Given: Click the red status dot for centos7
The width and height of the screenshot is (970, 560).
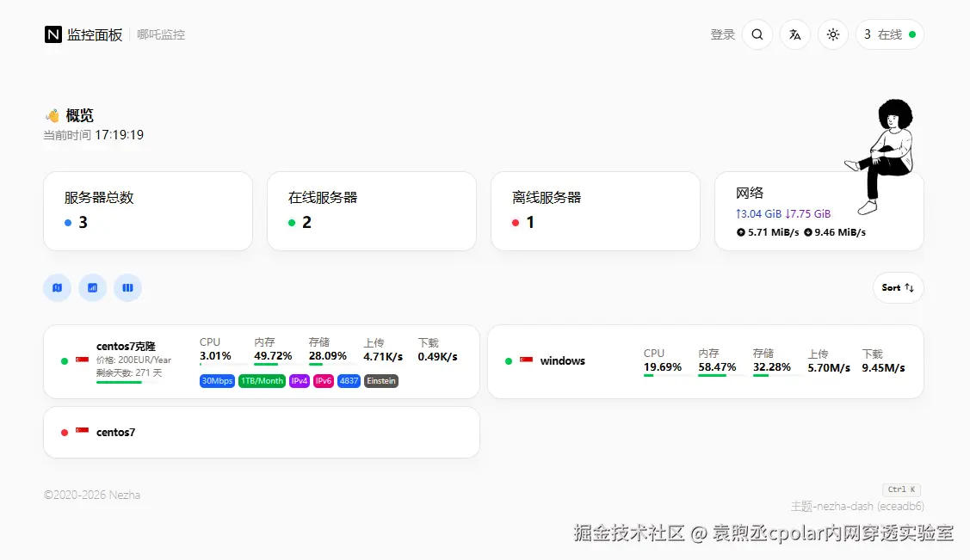Looking at the screenshot, I should [x=65, y=433].
